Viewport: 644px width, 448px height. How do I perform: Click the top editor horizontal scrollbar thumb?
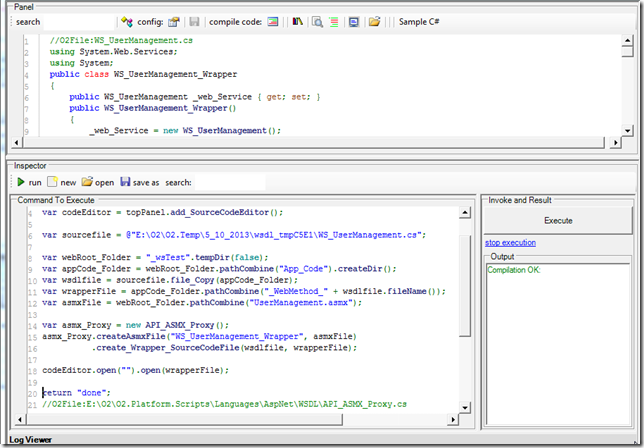314,143
